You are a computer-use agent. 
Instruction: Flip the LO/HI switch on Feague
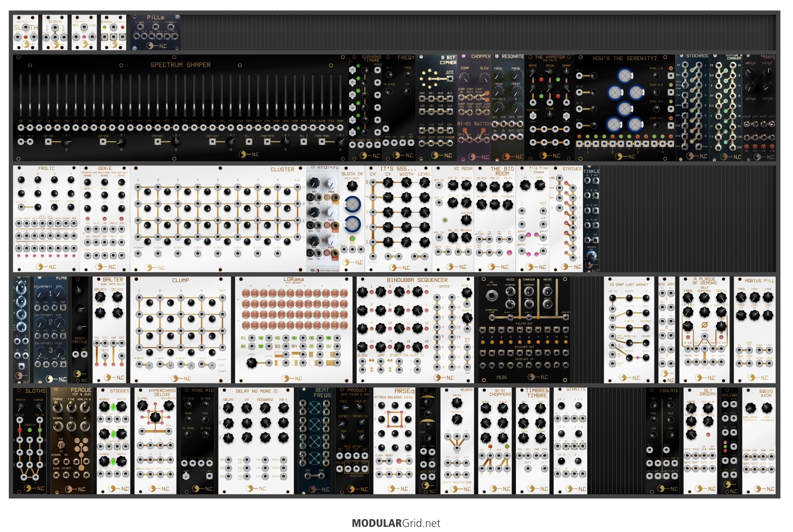pos(61,444)
